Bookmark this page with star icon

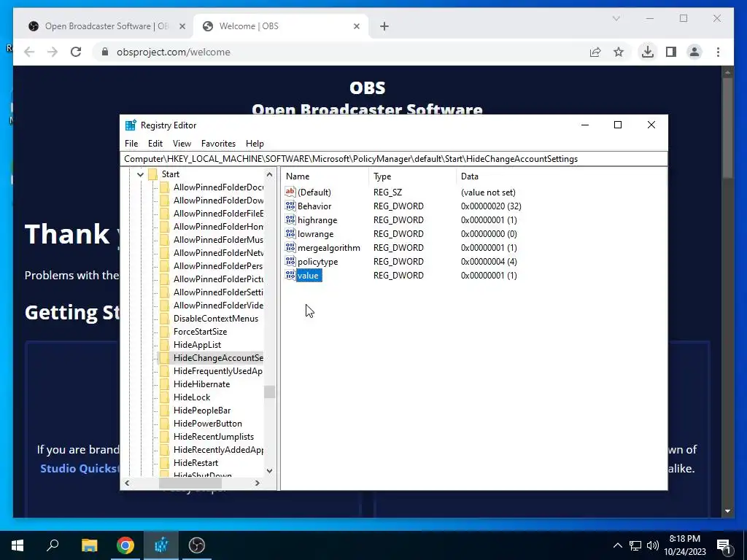coord(619,52)
